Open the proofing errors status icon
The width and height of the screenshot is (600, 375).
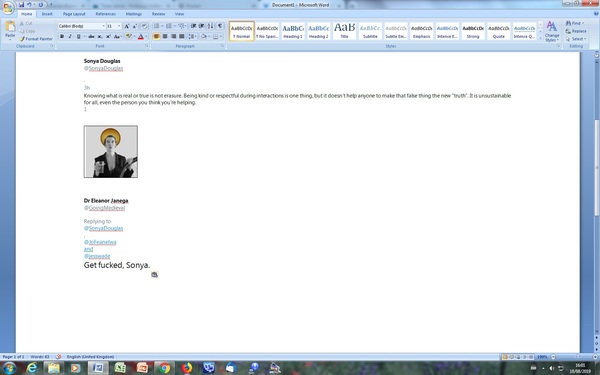(58, 357)
